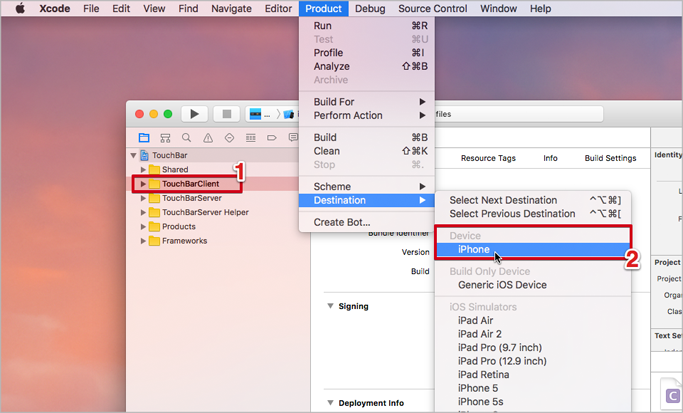Expand the Frameworks folder

(143, 241)
